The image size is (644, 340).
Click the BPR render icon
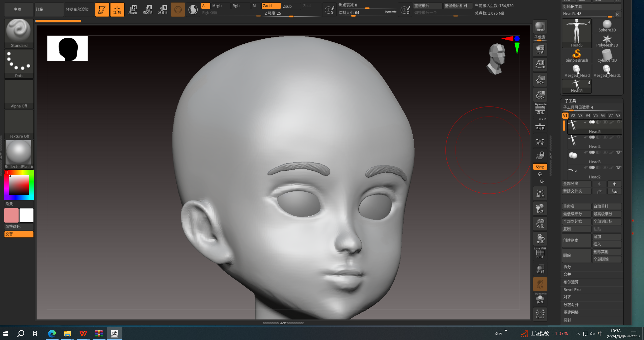(540, 27)
